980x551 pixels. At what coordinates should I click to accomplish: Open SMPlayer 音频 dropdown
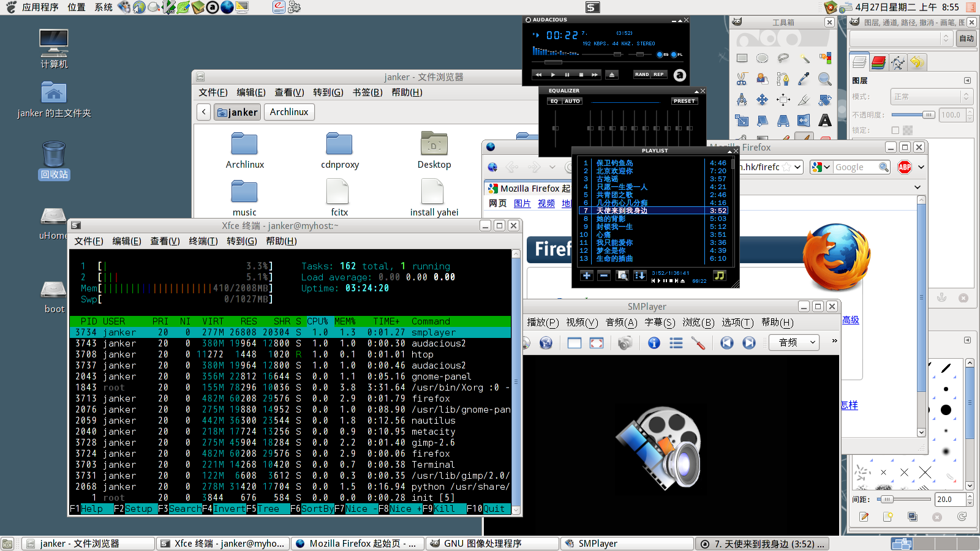tap(794, 343)
